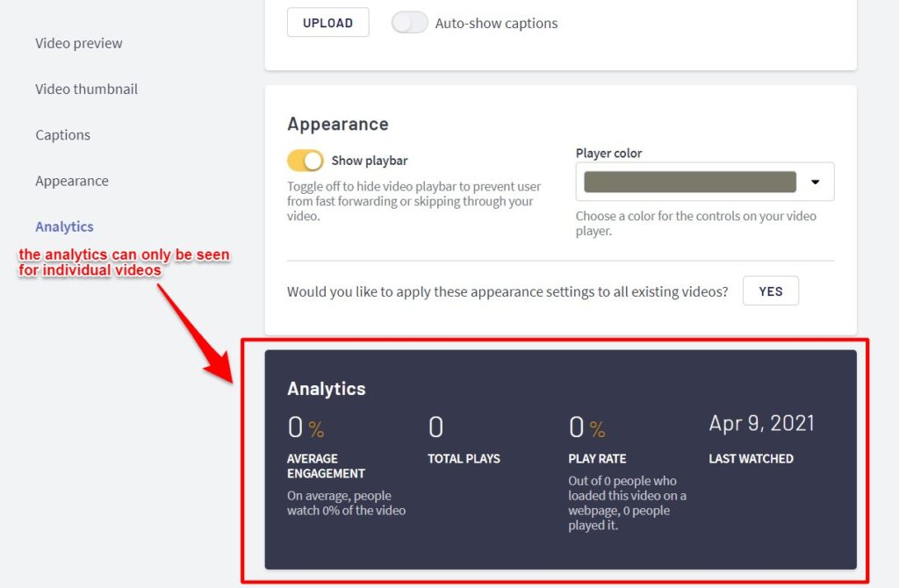The width and height of the screenshot is (899, 588).
Task: Turn off the Show playbar switch
Action: [306, 161]
